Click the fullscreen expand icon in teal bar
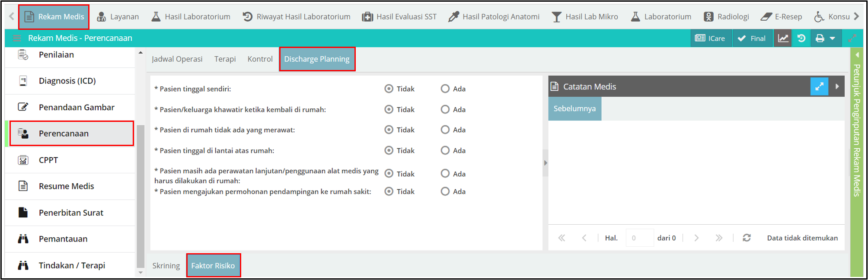868x280 pixels. click(x=852, y=38)
